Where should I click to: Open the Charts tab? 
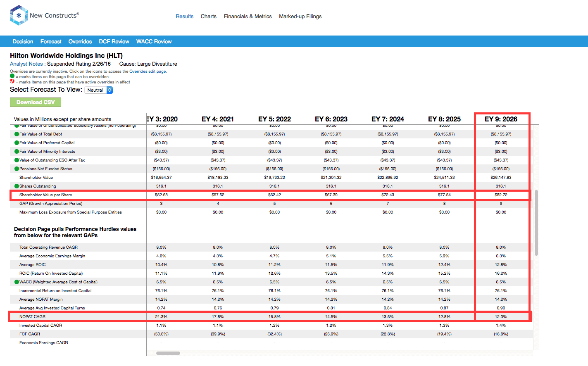(209, 17)
